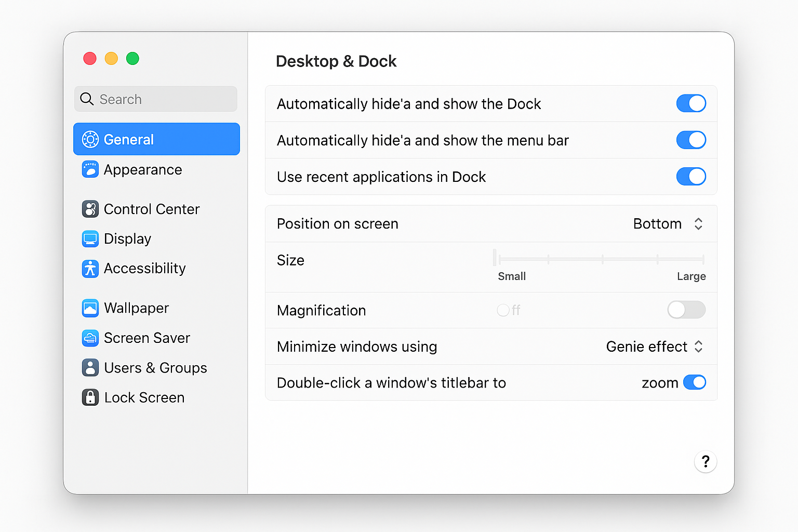
Task: Select General in the sidebar
Action: [156, 139]
